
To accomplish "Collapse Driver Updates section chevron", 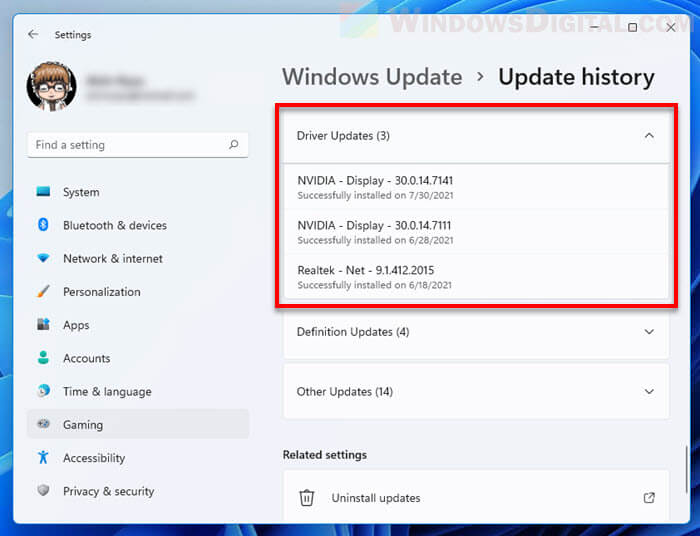I will point(649,135).
